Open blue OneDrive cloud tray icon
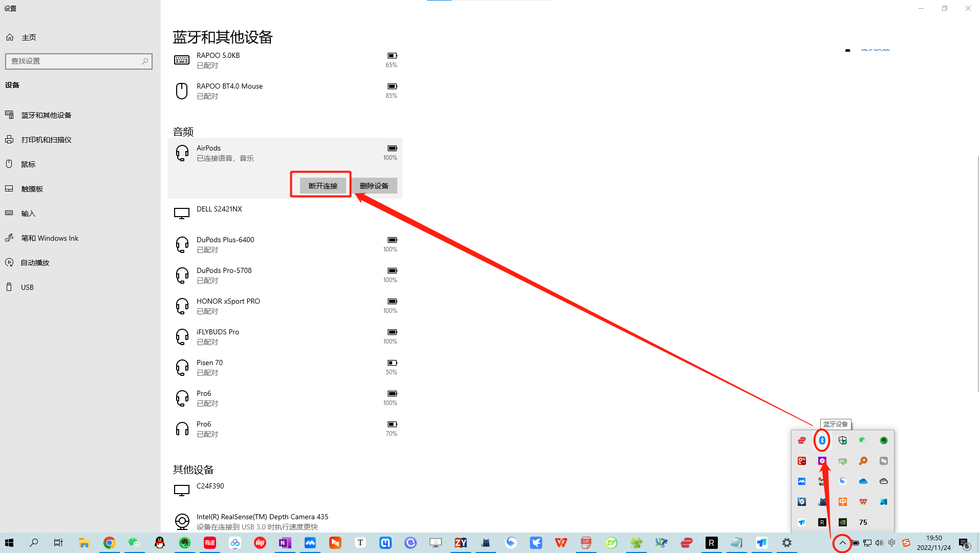 click(863, 481)
